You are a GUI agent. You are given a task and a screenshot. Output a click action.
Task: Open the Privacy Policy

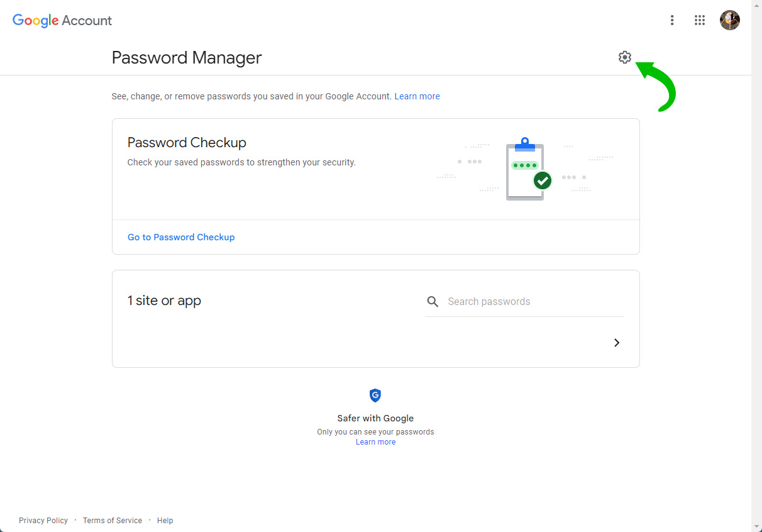tap(43, 520)
